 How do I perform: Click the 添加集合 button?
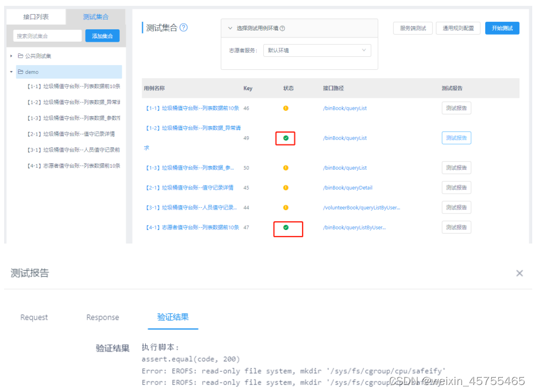click(103, 35)
